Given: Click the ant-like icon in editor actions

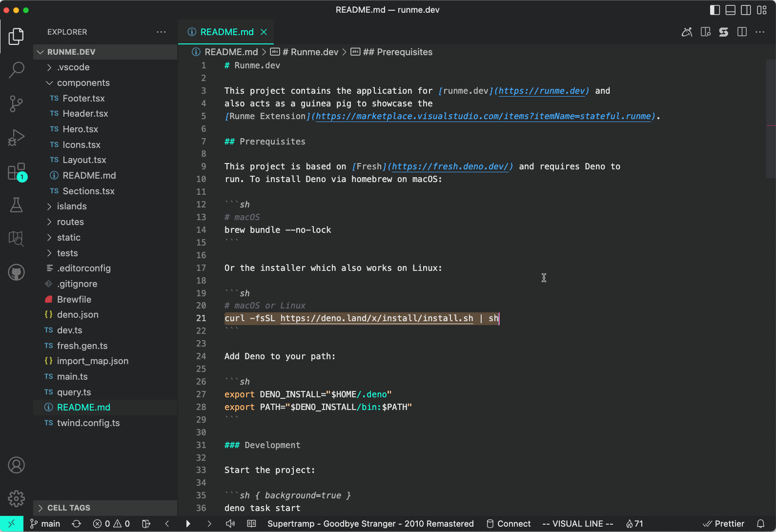Looking at the screenshot, I should pyautogui.click(x=687, y=32).
